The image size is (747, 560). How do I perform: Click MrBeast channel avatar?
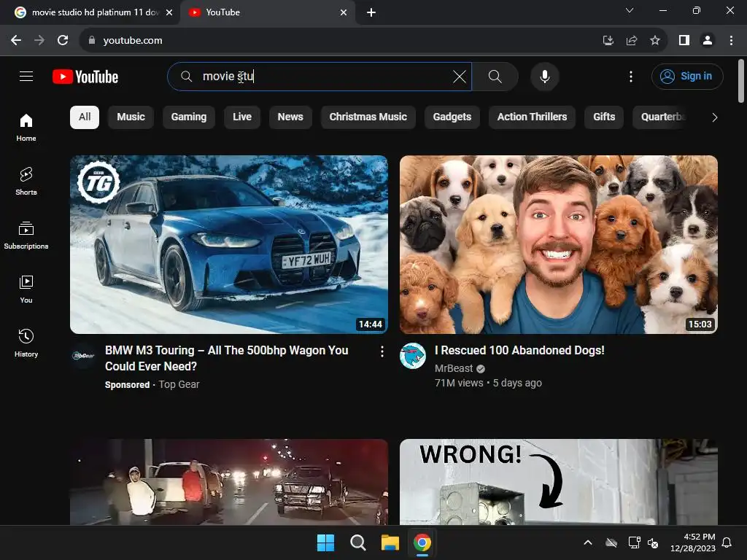(413, 355)
